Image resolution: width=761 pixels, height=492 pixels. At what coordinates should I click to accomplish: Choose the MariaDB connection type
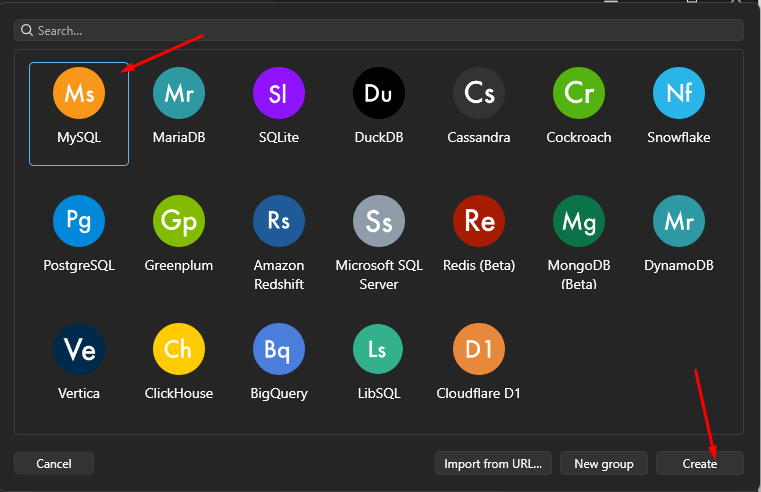click(x=179, y=93)
